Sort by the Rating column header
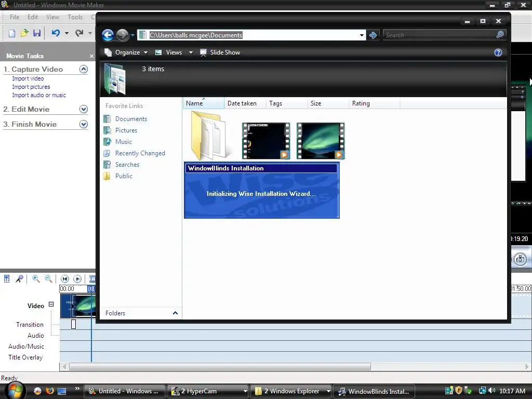This screenshot has height=399, width=532. tap(374, 103)
